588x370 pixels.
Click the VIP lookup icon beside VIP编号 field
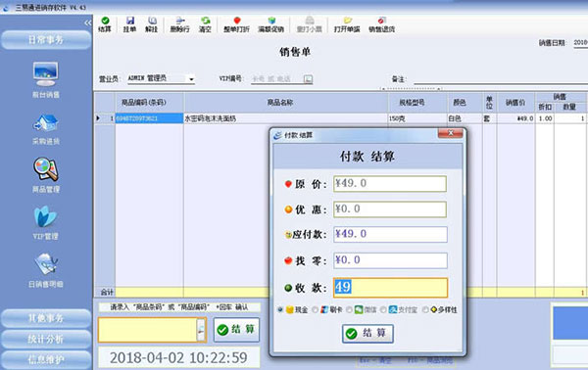[x=308, y=79]
